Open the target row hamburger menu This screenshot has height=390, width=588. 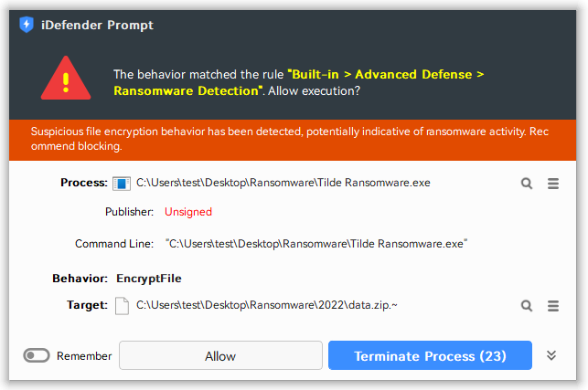[x=552, y=305]
